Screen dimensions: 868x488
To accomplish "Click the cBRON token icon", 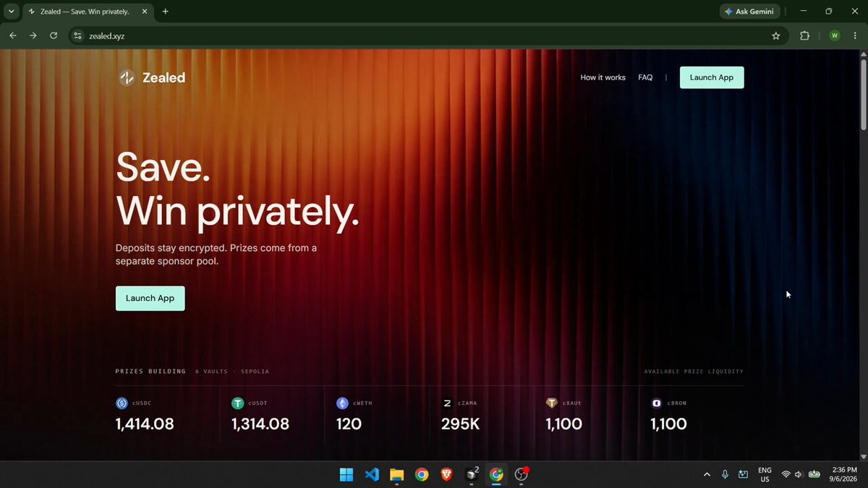I will click(x=657, y=403).
